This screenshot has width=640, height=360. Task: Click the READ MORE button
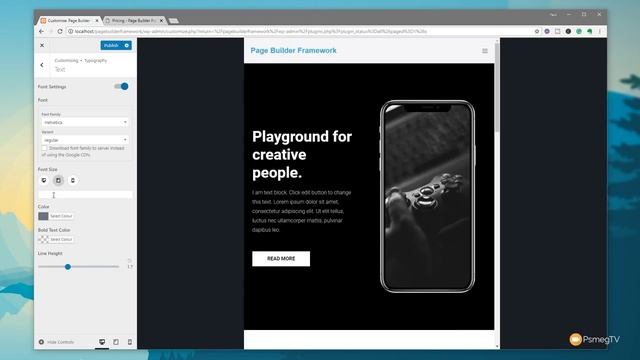tap(281, 259)
